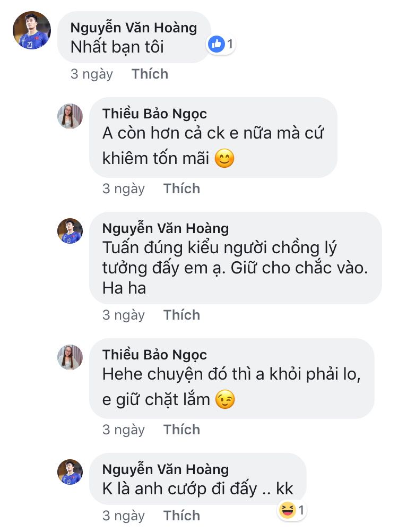Click Nguyễn Văn Hoàng's name above "Tuấn đúng kiểu"
Image resolution: width=398 pixels, height=532 pixels.
click(165, 228)
